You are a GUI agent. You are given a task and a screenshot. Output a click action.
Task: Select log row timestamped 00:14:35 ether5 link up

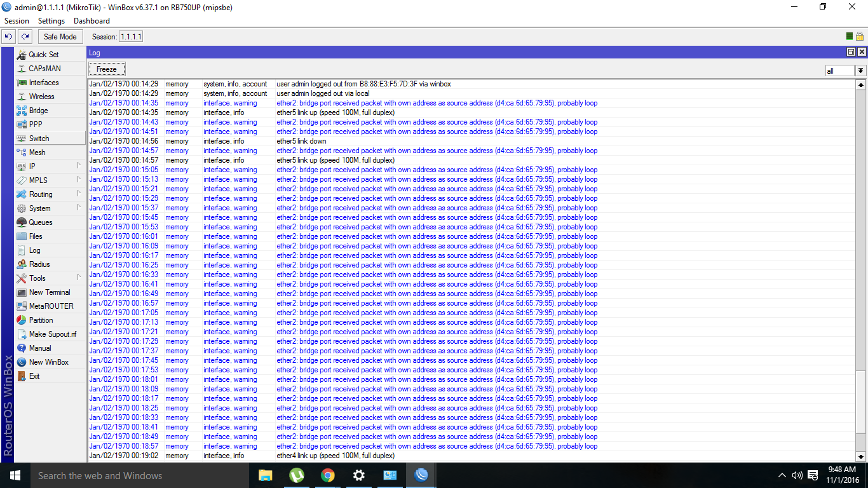pyautogui.click(x=471, y=112)
